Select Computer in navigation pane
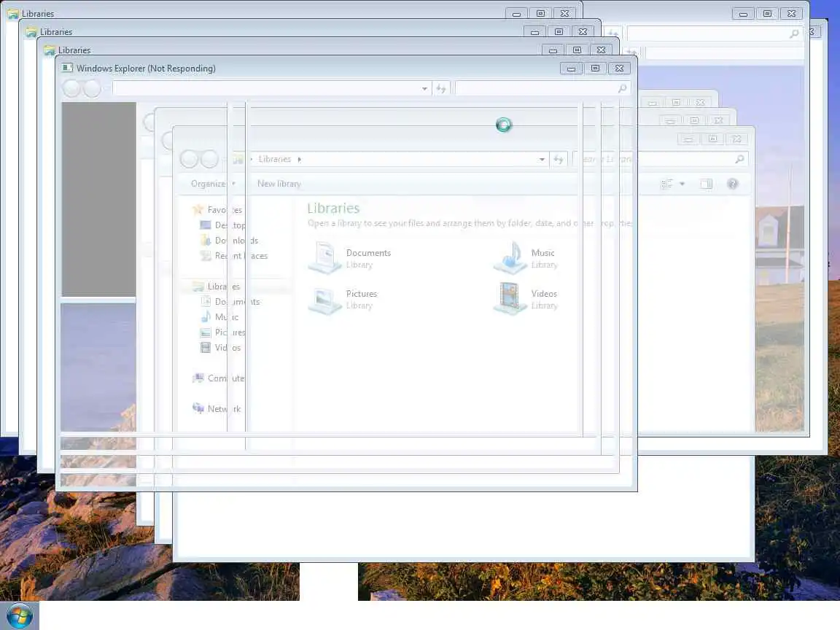This screenshot has height=630, width=840. [218, 378]
